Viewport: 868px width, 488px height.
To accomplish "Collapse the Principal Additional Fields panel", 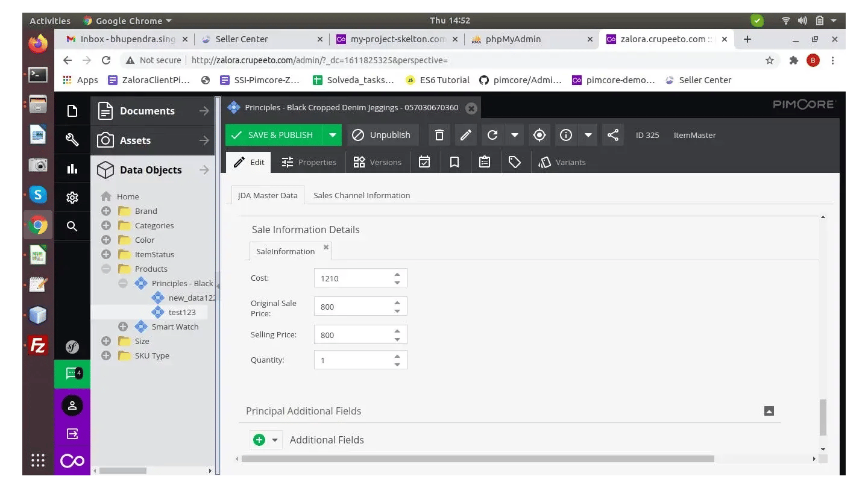I will click(769, 411).
